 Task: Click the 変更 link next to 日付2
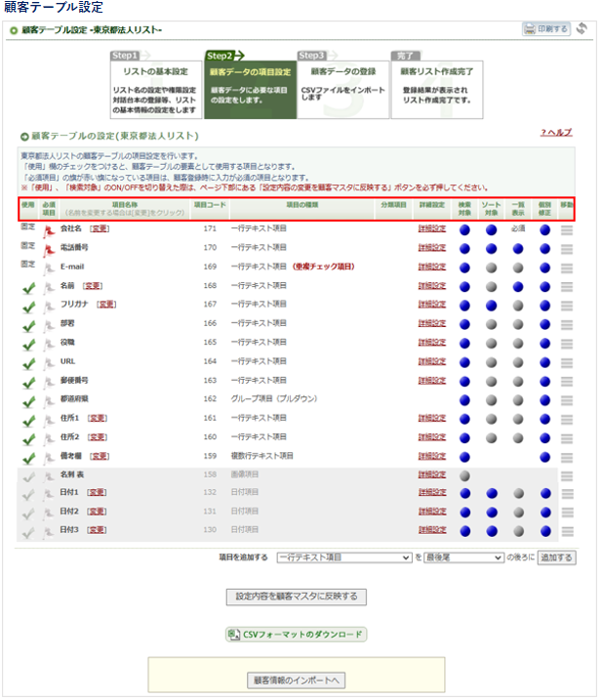point(97,512)
